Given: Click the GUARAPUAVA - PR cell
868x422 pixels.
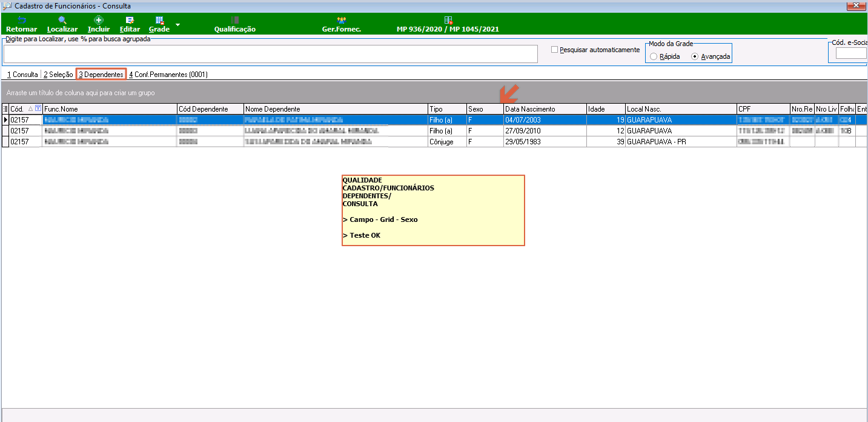Looking at the screenshot, I should coord(681,142).
